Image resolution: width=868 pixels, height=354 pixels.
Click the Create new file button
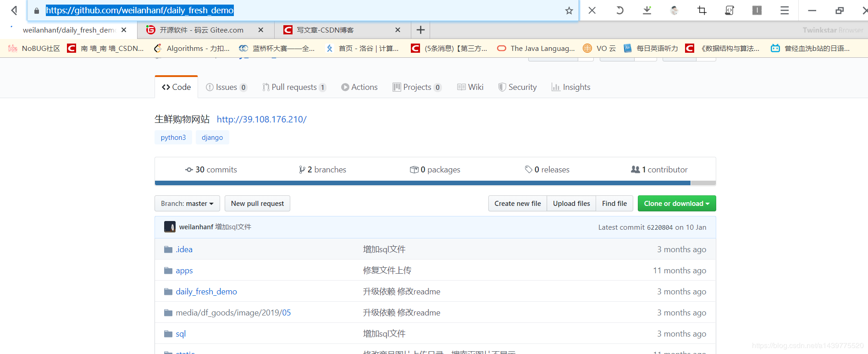tap(518, 204)
